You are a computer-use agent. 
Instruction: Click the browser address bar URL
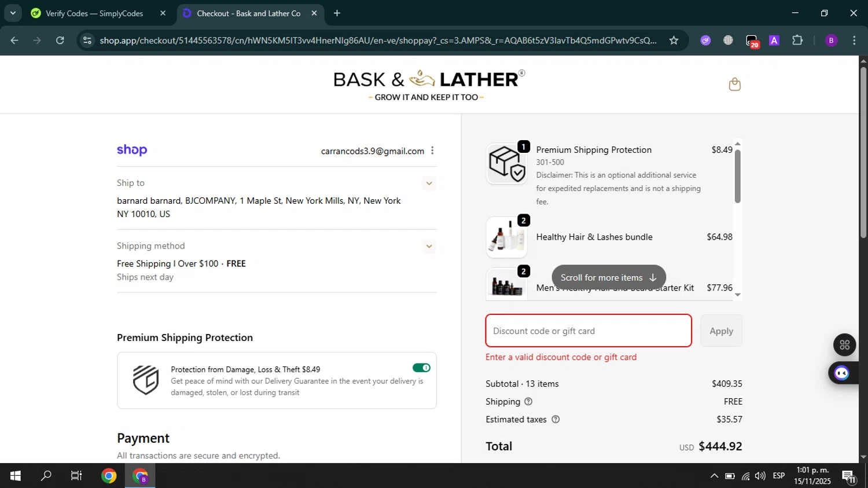pos(378,41)
